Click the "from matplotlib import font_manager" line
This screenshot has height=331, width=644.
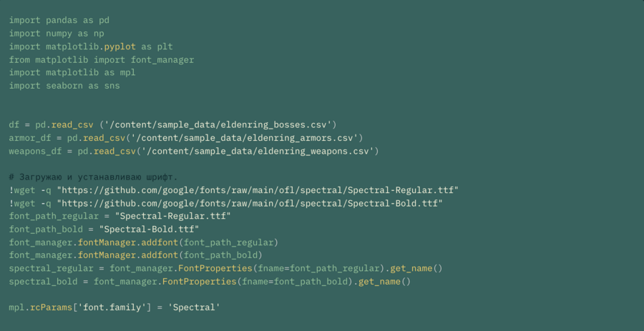coord(102,60)
